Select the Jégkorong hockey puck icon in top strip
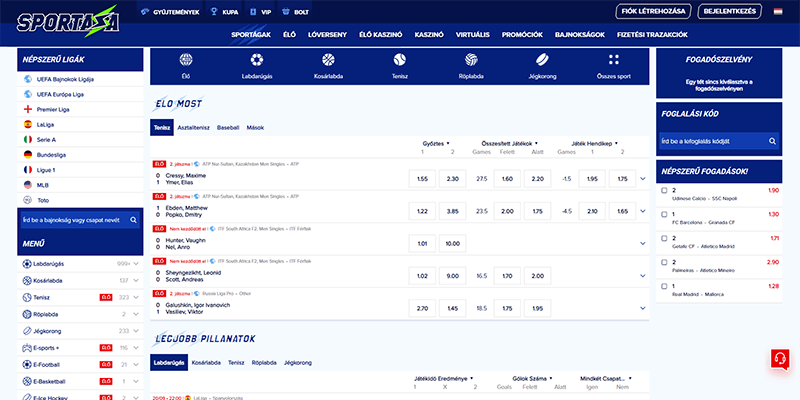 [x=542, y=60]
